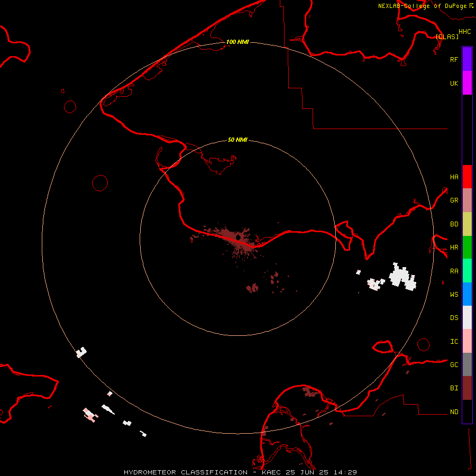
Task: Click the GC gray legend swatch
Action: click(467, 364)
